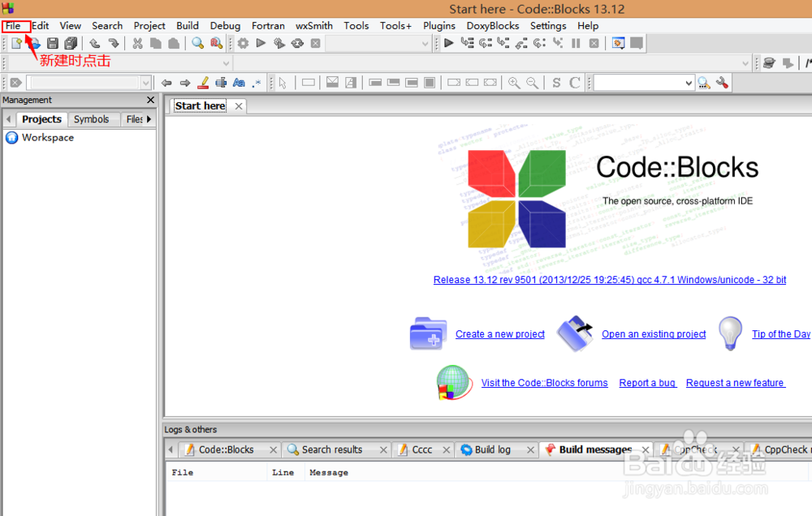
Task: Select the Workspace tree item
Action: [48, 138]
